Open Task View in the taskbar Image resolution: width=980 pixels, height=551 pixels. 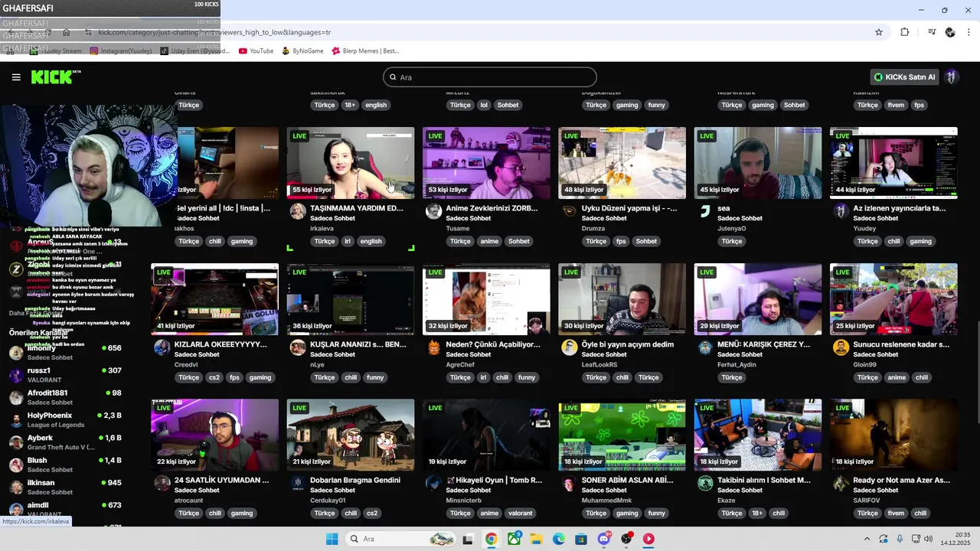click(x=468, y=539)
